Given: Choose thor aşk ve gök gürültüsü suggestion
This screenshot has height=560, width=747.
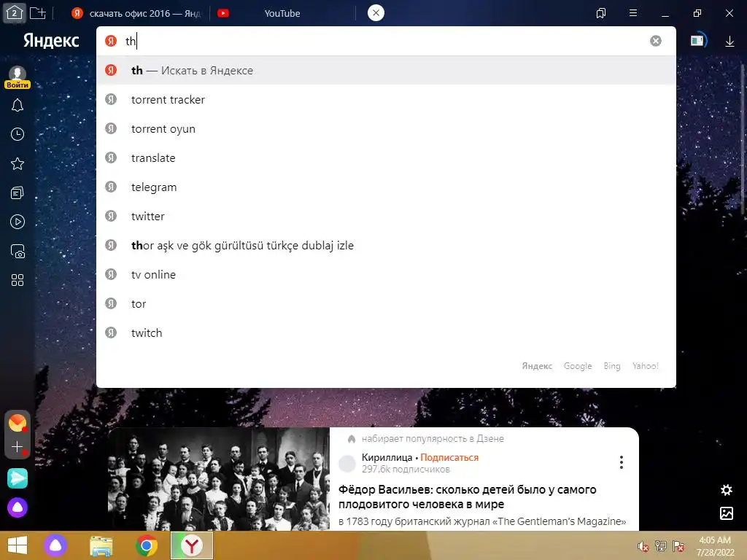Looking at the screenshot, I should click(x=386, y=245).
